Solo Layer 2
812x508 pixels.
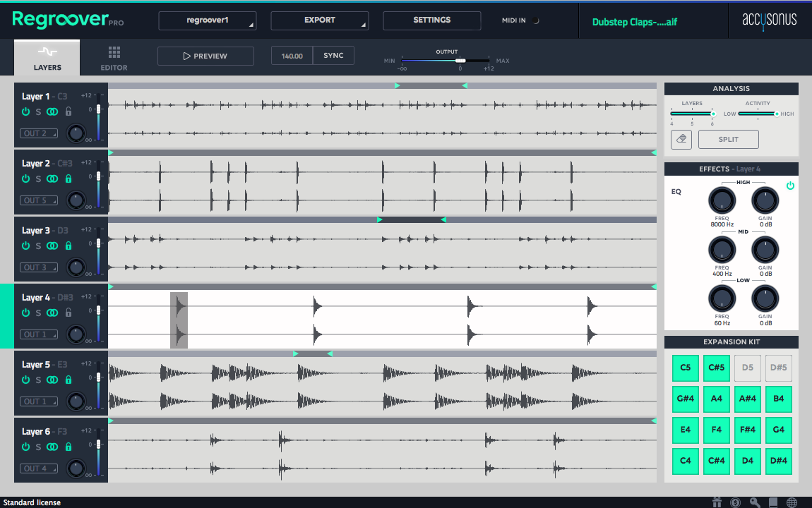coord(38,179)
